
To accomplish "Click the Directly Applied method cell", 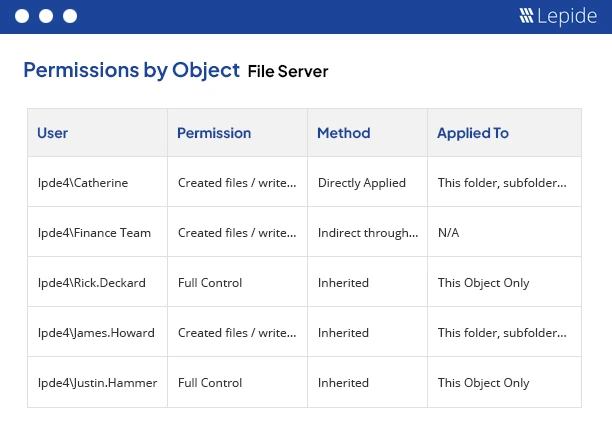I will [361, 183].
